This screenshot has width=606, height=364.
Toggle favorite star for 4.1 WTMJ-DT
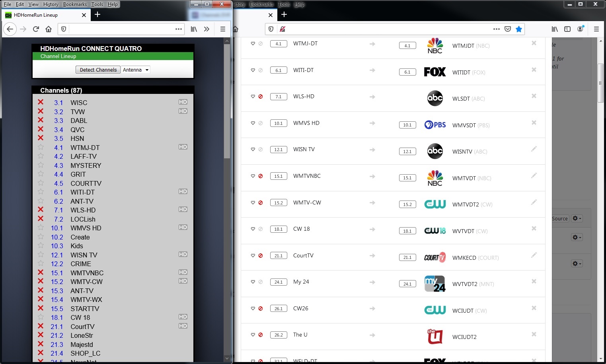(x=41, y=147)
